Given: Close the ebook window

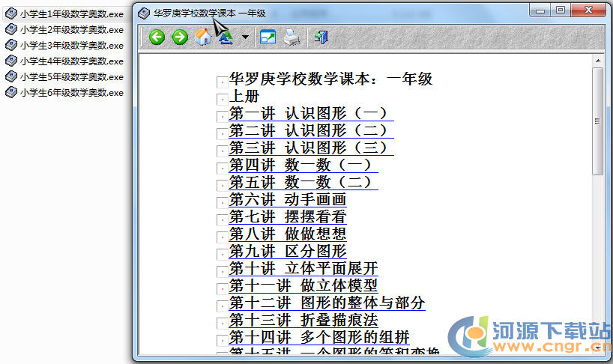Looking at the screenshot, I should (x=588, y=10).
